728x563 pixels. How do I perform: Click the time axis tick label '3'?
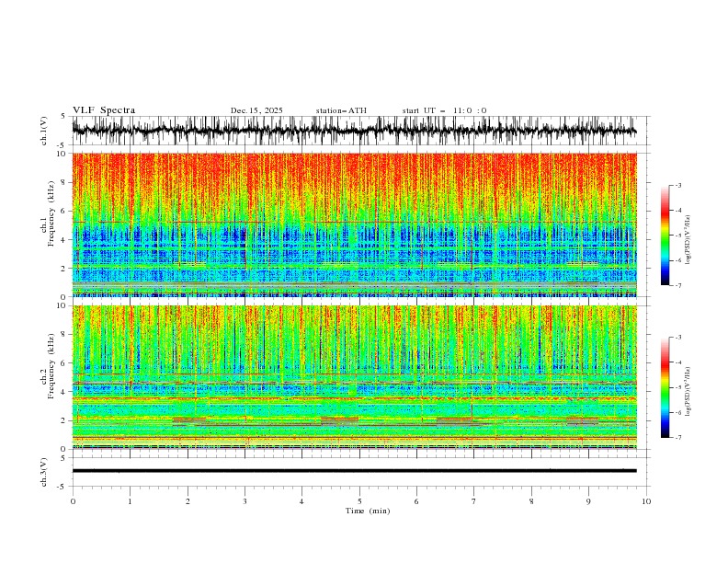tap(245, 501)
